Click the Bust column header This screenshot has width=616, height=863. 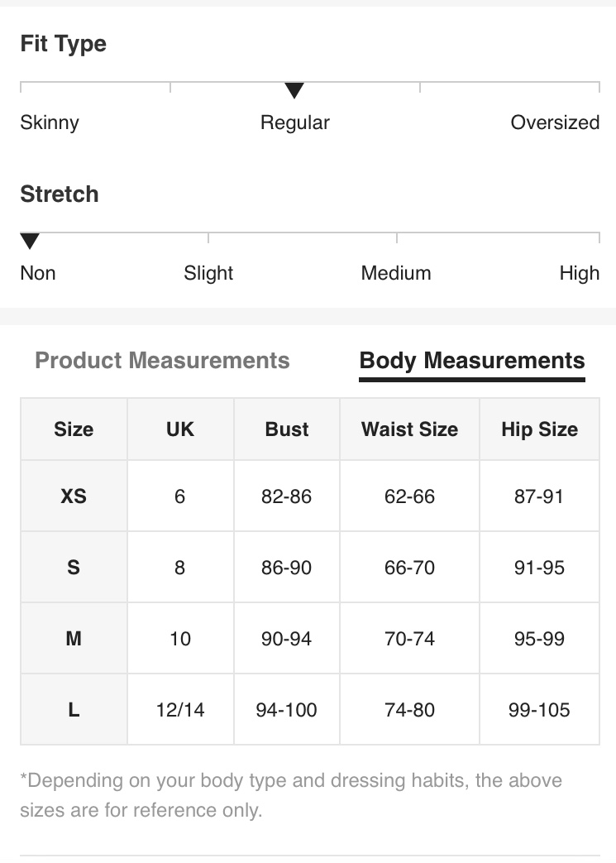pyautogui.click(x=287, y=429)
